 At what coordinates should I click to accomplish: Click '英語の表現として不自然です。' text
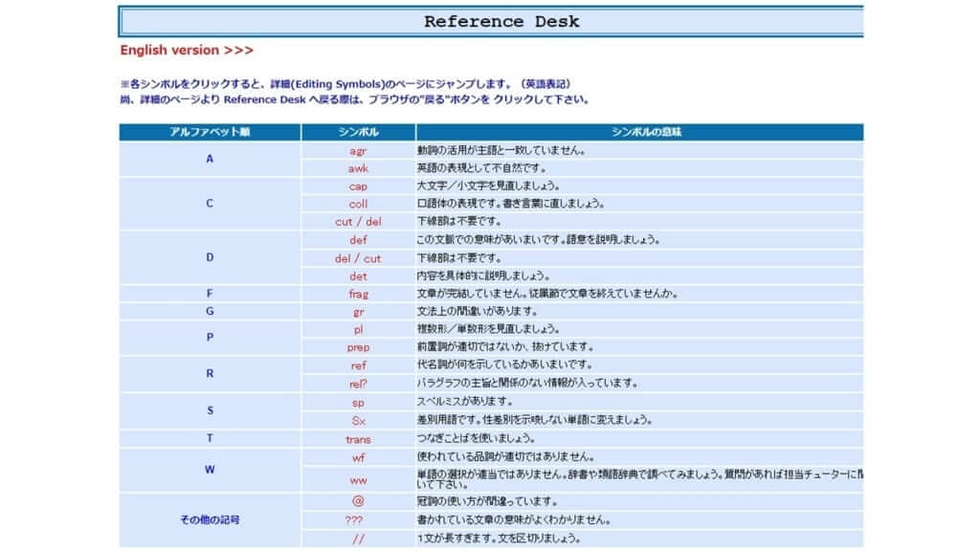click(482, 168)
